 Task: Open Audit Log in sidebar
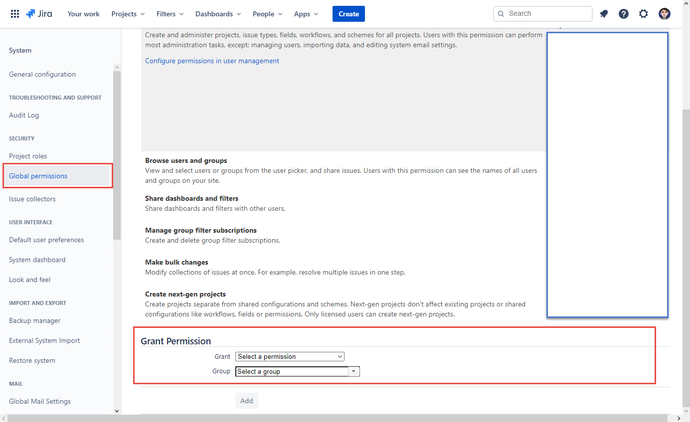(x=24, y=115)
